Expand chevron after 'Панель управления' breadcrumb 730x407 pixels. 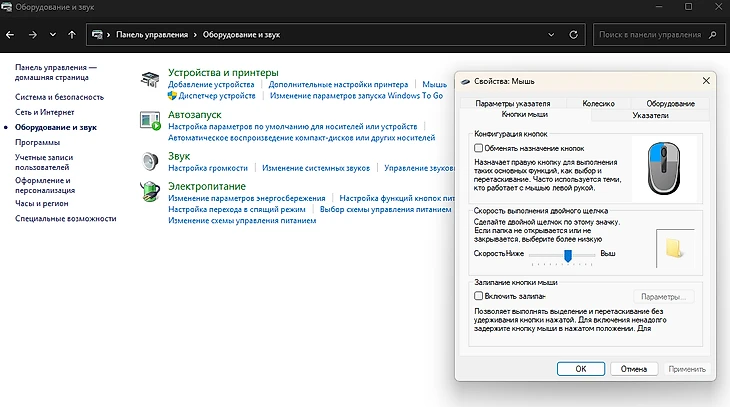196,34
